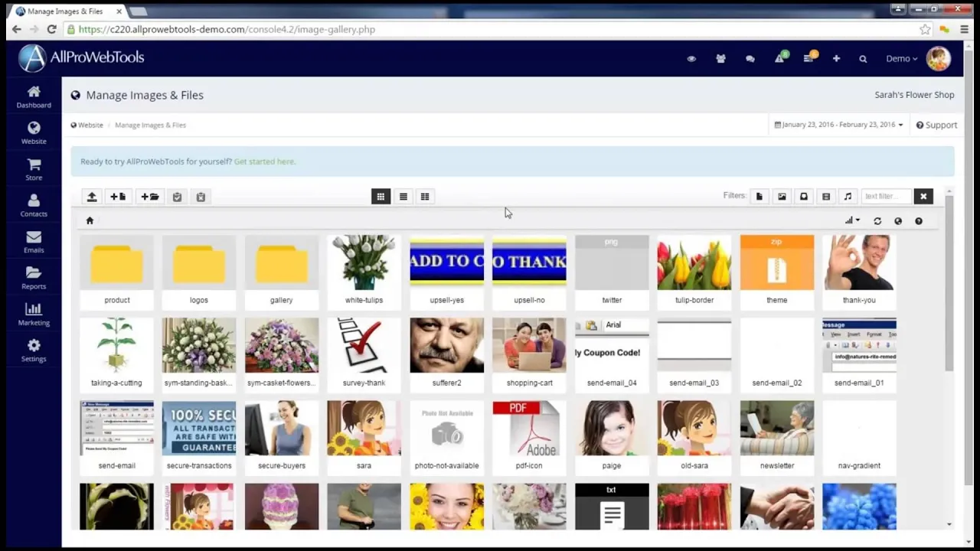
Task: Click the Sarah's Flower Shop text
Action: [914, 95]
